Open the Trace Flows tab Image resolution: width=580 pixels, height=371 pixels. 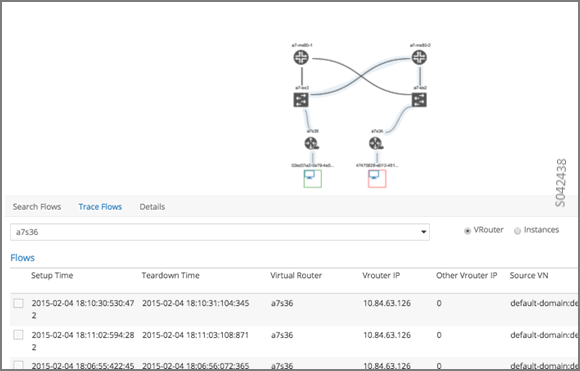pos(100,207)
